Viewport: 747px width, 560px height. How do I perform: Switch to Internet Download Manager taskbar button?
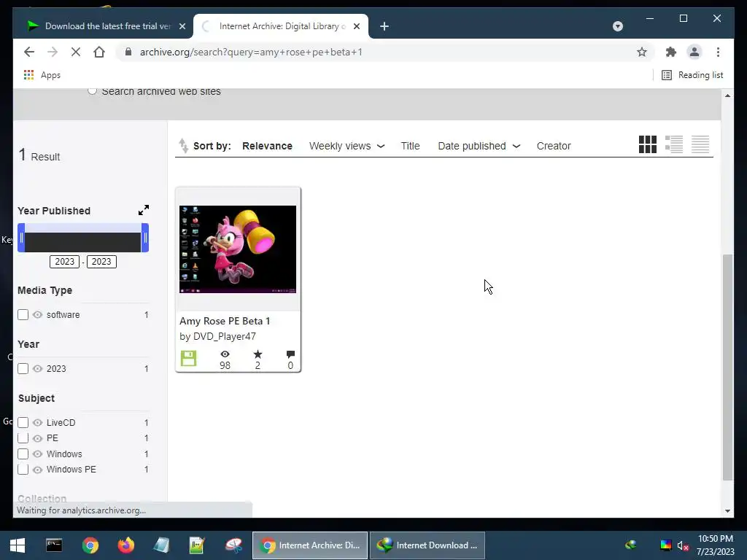427,545
